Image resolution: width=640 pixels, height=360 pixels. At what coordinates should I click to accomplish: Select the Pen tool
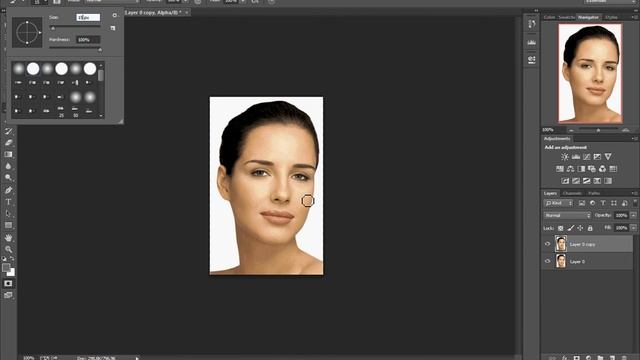[8, 190]
